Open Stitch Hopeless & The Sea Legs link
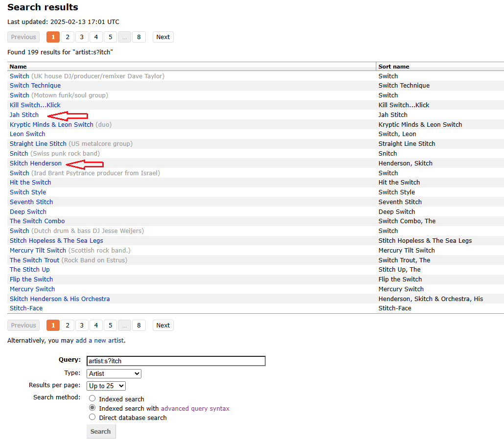The image size is (504, 442). (56, 241)
